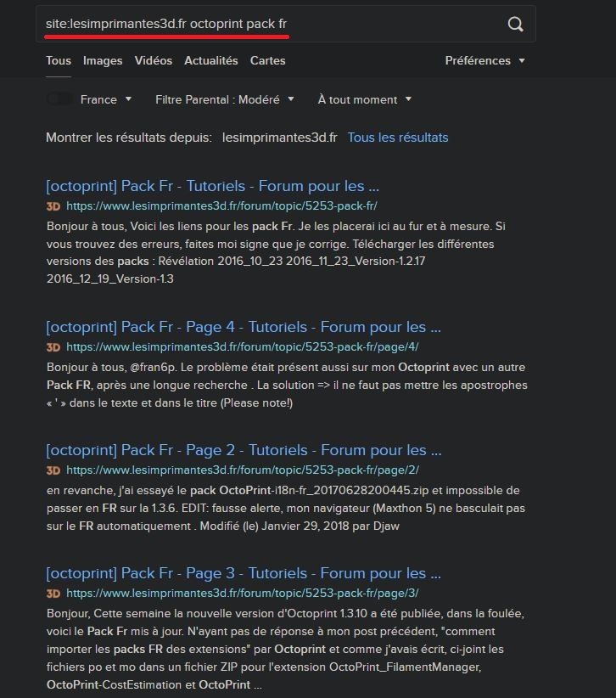Open the Filtre Parental : Modéré dropdown

click(x=225, y=99)
